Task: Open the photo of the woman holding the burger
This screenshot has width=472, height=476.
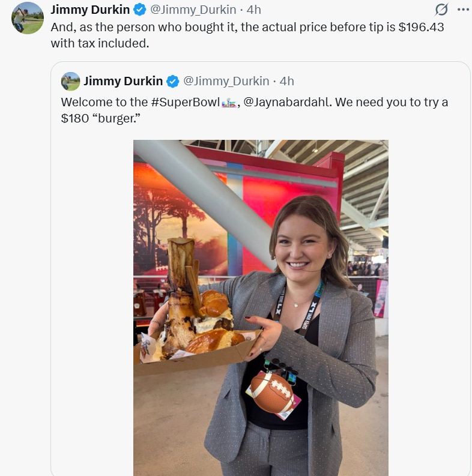Action: click(261, 307)
